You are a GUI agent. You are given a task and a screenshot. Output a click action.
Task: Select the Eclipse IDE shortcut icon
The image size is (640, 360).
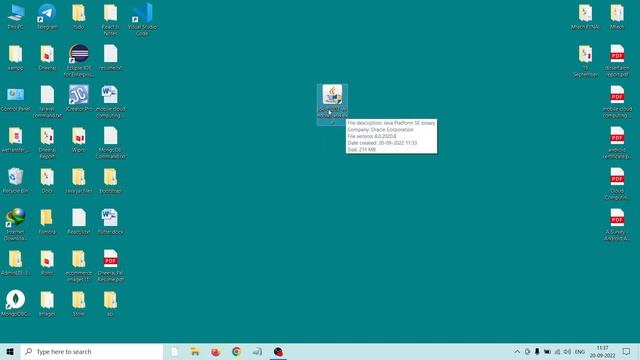pos(79,60)
